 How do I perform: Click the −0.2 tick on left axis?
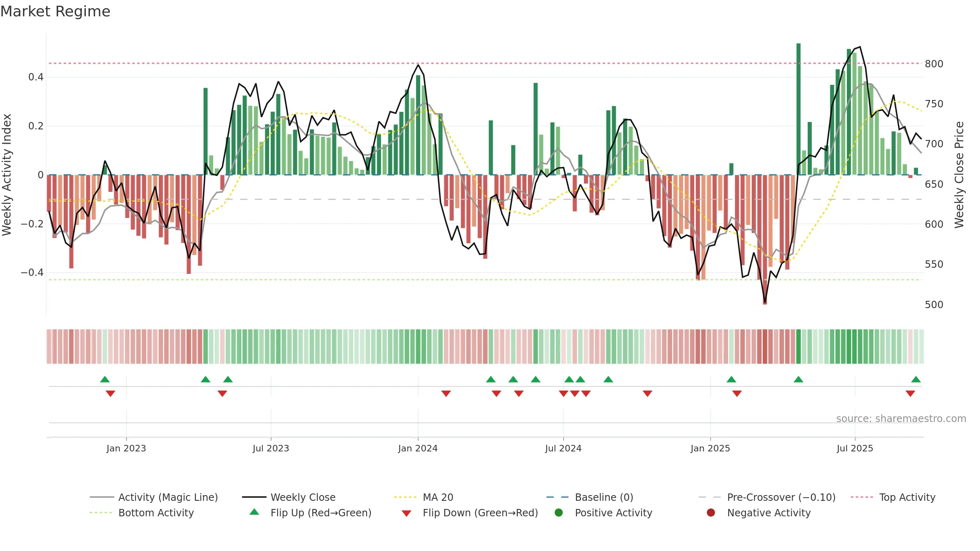pos(32,224)
